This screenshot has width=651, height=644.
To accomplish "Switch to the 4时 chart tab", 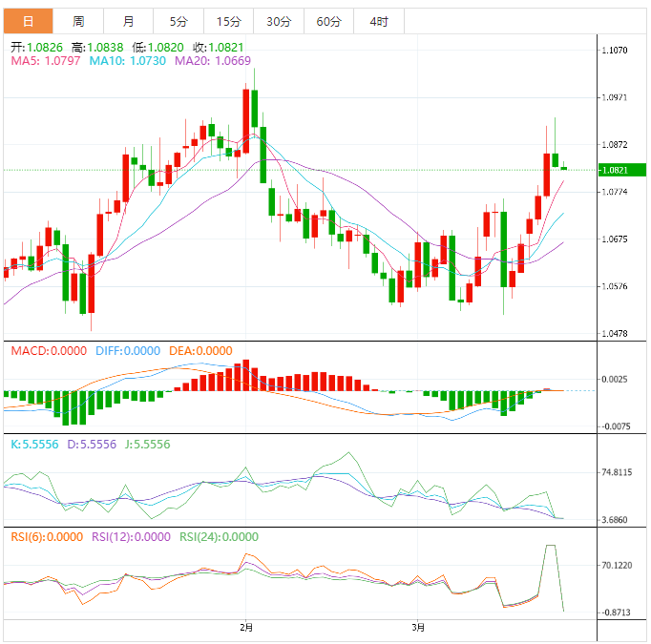I will coord(378,21).
